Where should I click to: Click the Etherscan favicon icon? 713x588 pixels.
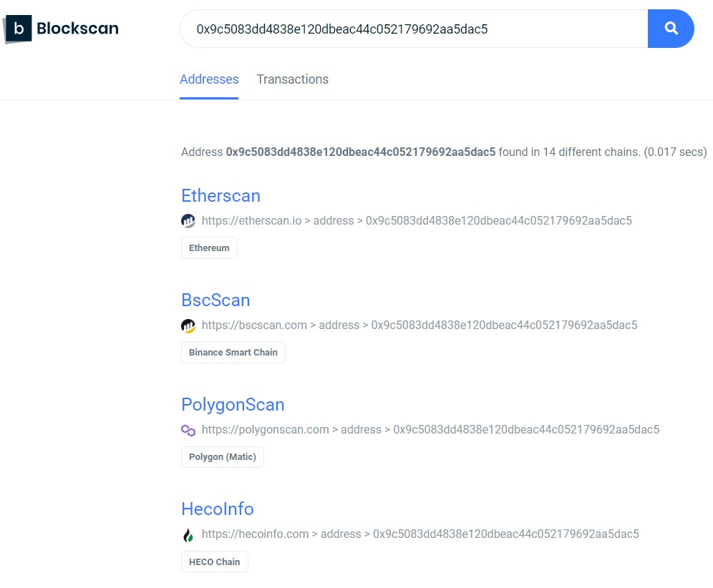pyautogui.click(x=188, y=221)
